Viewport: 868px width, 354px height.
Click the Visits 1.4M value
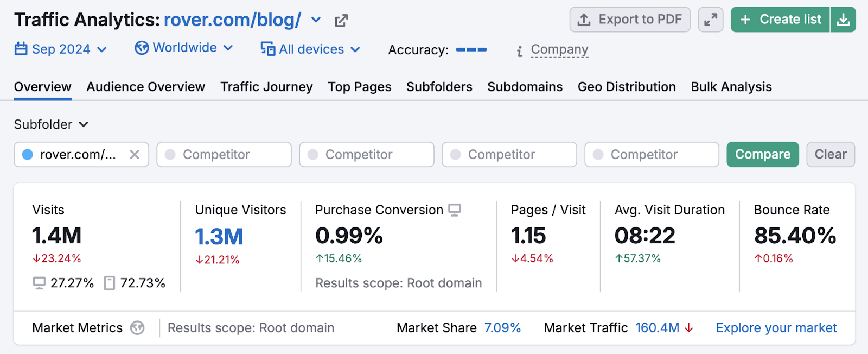click(56, 236)
